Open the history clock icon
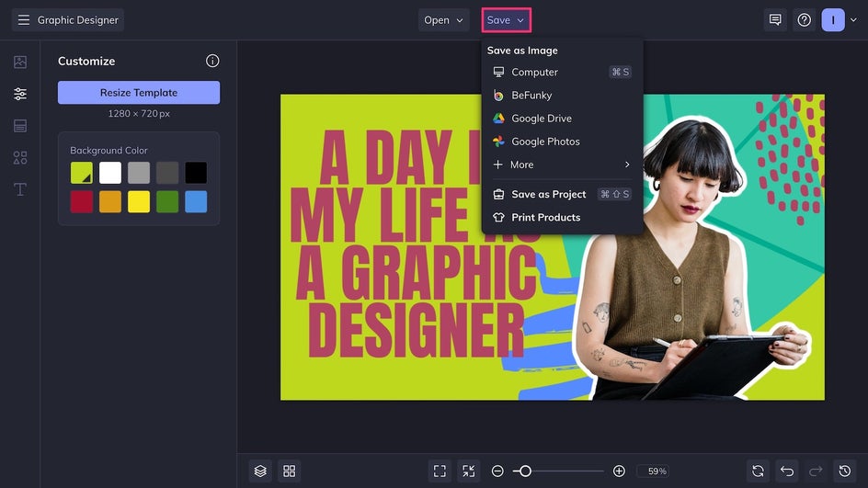The height and width of the screenshot is (488, 868). [844, 471]
